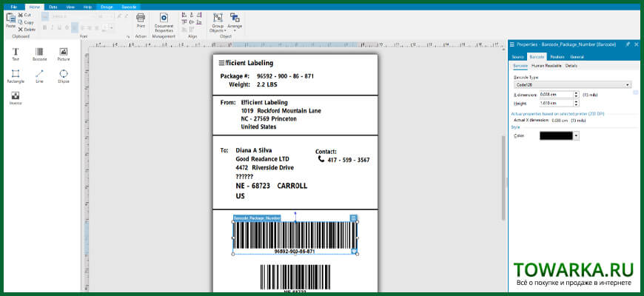Click the Height stepper arrows
The image size is (644, 296).
tap(576, 103)
